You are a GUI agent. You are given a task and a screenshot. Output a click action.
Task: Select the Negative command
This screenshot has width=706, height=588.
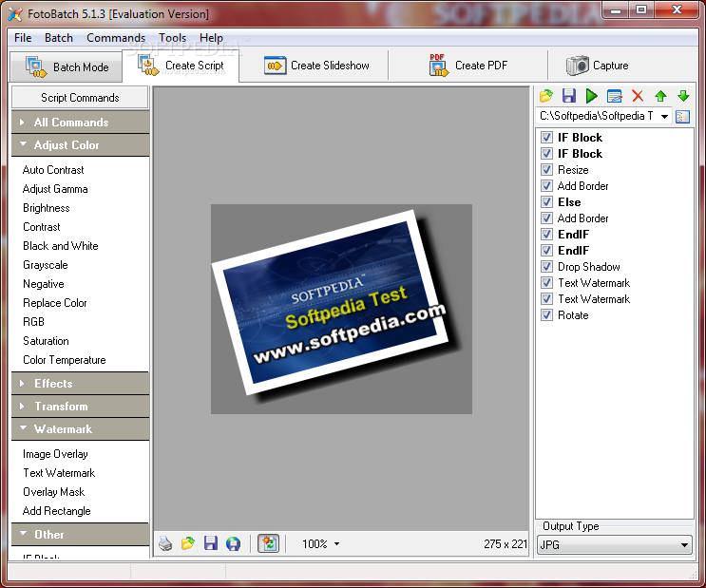pyautogui.click(x=43, y=284)
